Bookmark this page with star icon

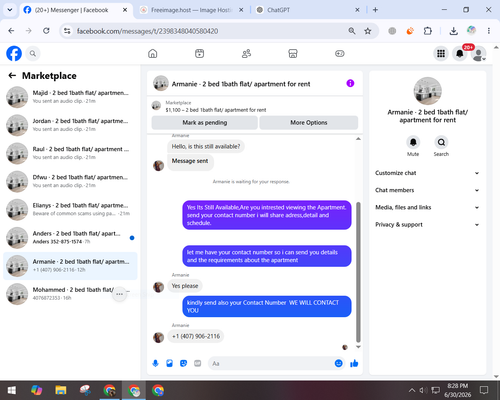coord(368,31)
